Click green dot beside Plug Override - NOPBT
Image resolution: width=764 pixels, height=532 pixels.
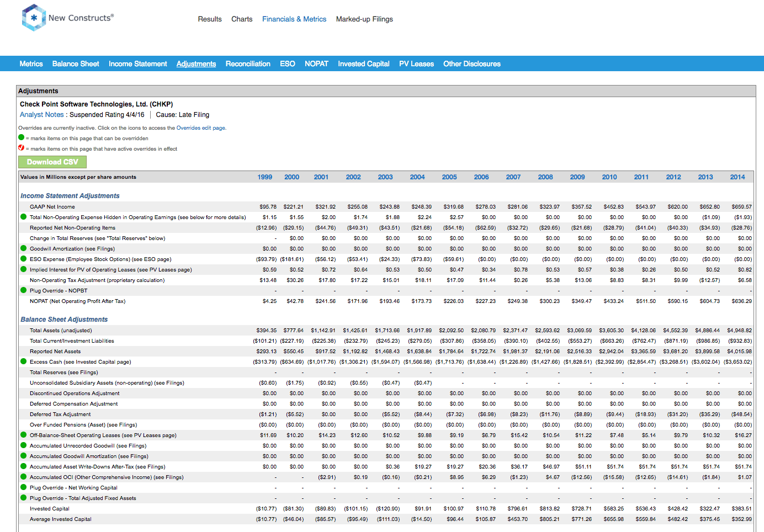(23, 290)
